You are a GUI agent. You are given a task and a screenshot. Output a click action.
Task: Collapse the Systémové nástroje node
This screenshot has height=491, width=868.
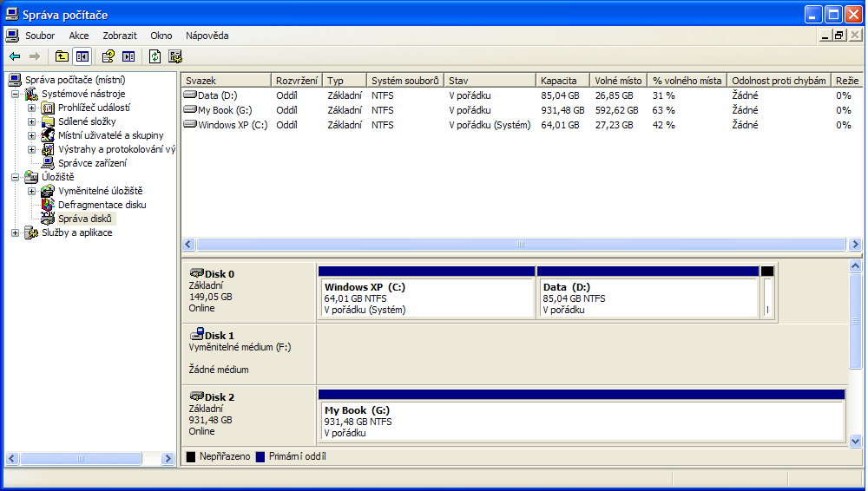coord(15,94)
